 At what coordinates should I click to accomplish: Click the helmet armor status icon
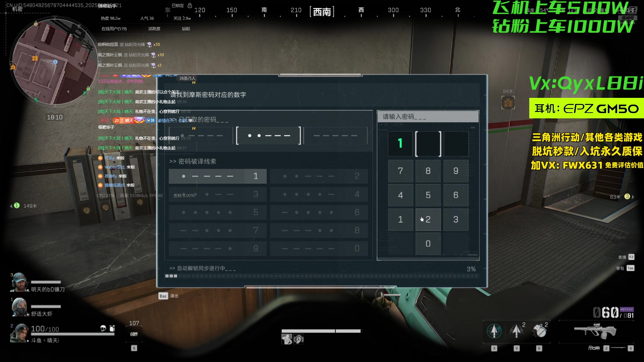[x=103, y=328]
